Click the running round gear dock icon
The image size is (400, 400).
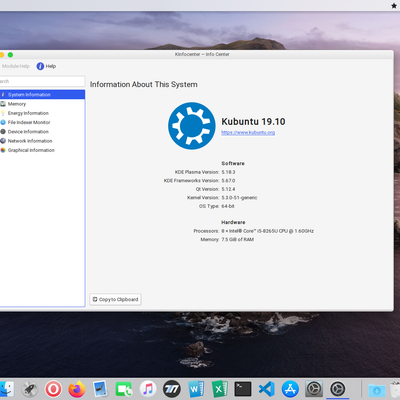(x=338, y=389)
